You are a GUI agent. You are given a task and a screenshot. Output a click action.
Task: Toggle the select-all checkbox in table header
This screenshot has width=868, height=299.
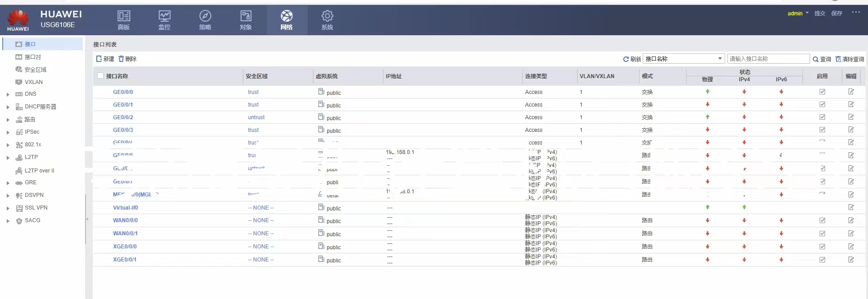100,76
